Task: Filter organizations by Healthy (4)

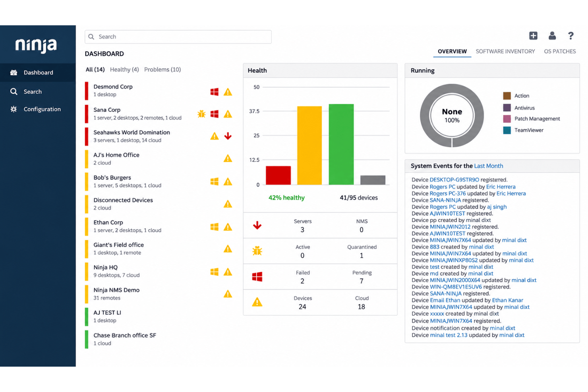Action: [124, 70]
